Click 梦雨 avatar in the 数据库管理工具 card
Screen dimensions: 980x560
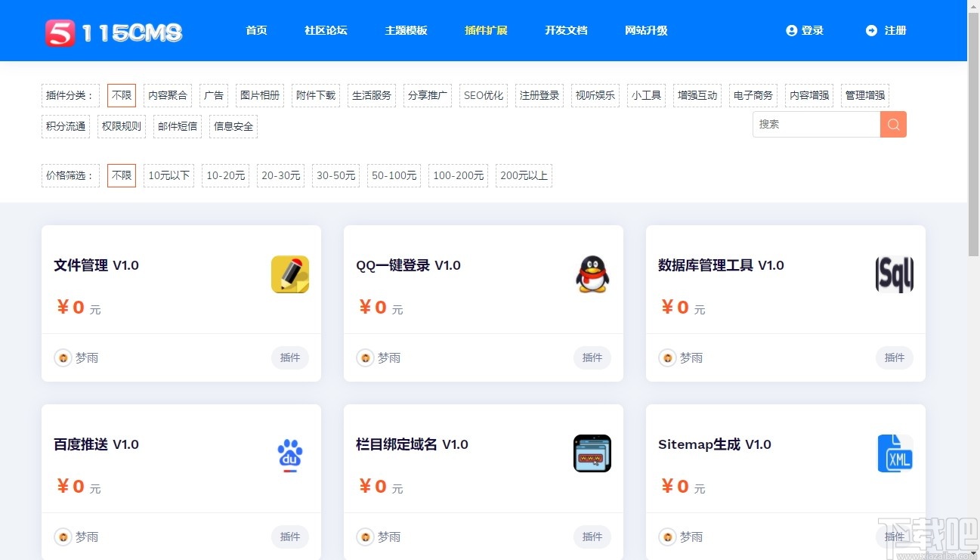point(667,357)
